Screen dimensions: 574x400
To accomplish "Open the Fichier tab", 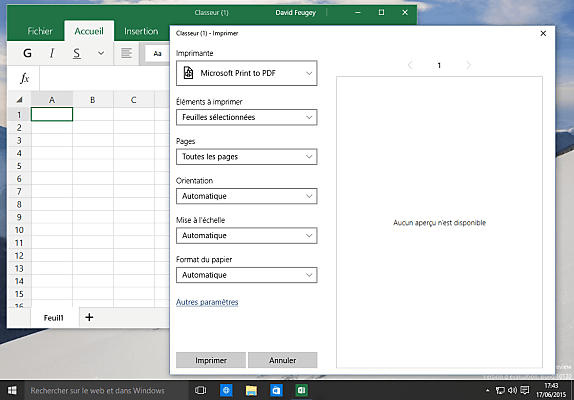I will 40,31.
